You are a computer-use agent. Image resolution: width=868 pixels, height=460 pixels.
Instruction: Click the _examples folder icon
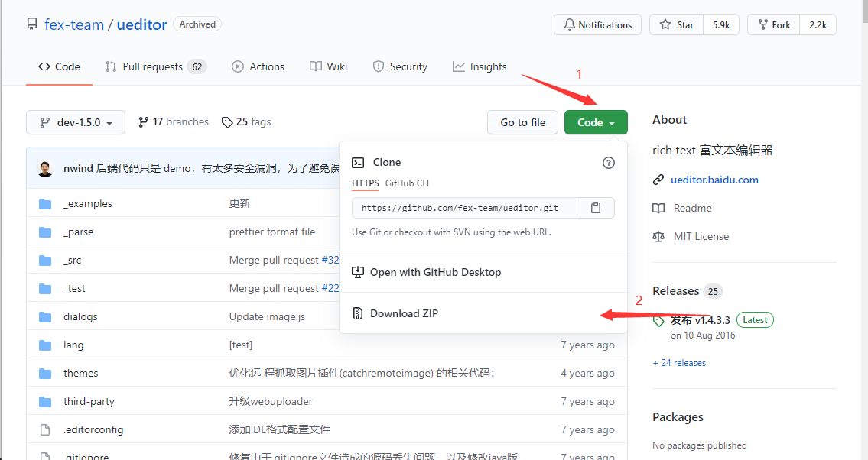pyautogui.click(x=45, y=203)
